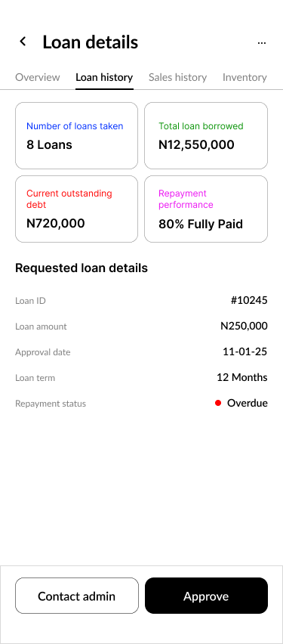Click the Contact admin button

pos(77,596)
